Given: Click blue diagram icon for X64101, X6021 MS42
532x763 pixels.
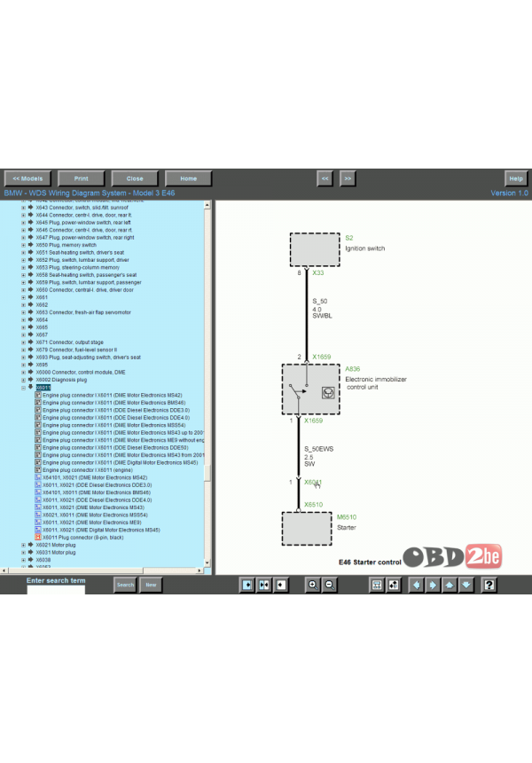Looking at the screenshot, I should pos(38,477).
